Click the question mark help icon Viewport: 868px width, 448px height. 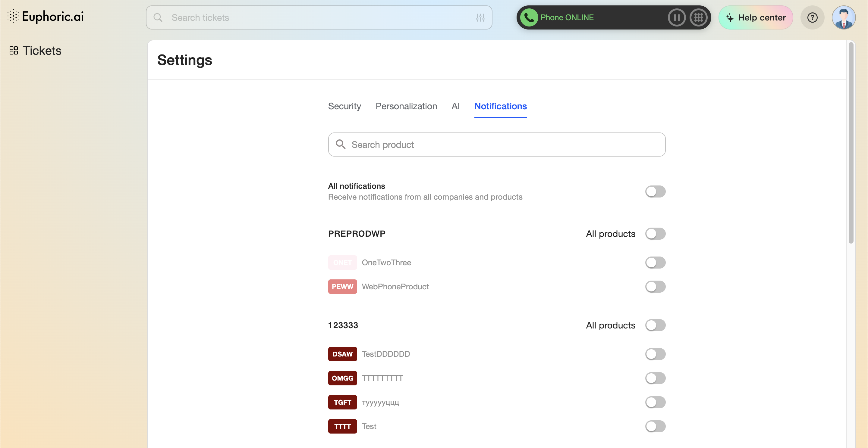(812, 17)
